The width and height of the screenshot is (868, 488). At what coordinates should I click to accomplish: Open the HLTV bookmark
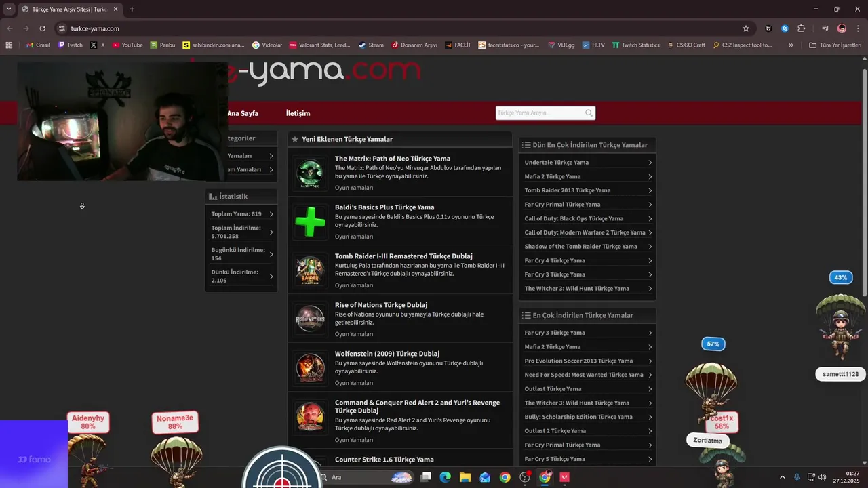click(x=593, y=45)
